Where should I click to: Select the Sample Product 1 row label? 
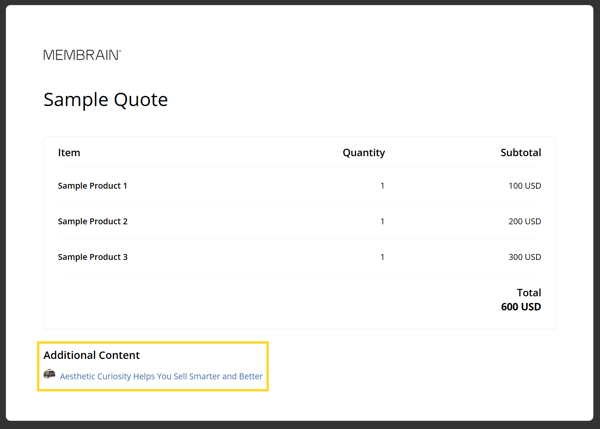coord(92,186)
